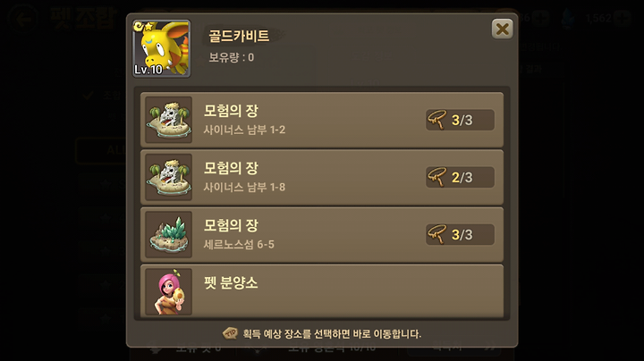Click the skull island icon for stage 1-8
The height and width of the screenshot is (361, 644).
click(x=169, y=177)
